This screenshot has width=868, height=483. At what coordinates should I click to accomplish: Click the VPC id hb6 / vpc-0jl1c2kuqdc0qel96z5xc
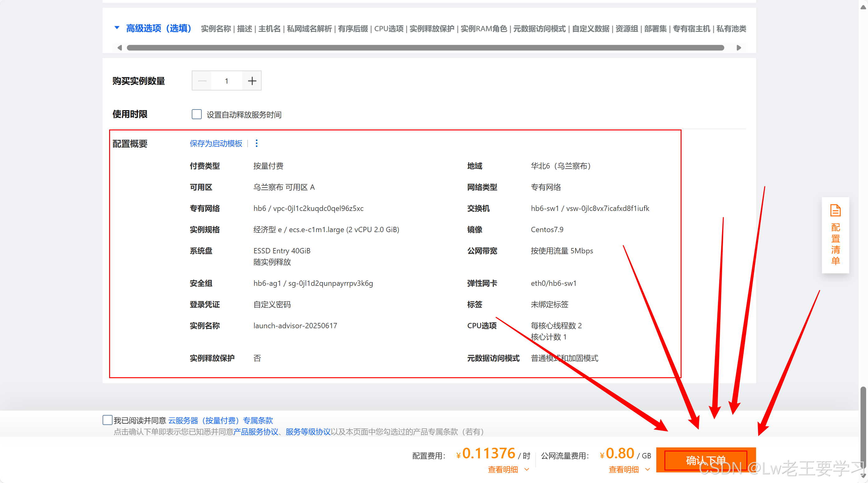[308, 208]
